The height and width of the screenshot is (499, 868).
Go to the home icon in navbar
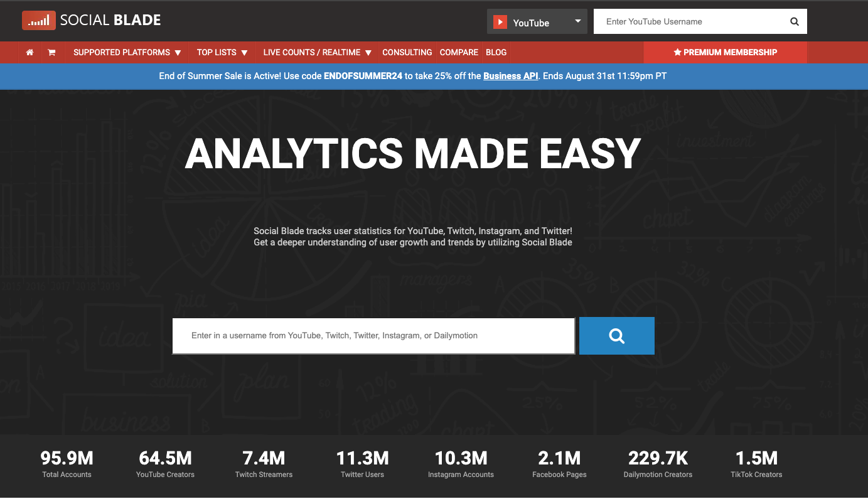tap(29, 53)
